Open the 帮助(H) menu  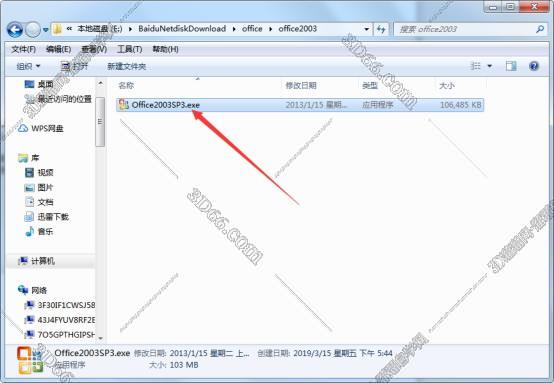point(165,49)
